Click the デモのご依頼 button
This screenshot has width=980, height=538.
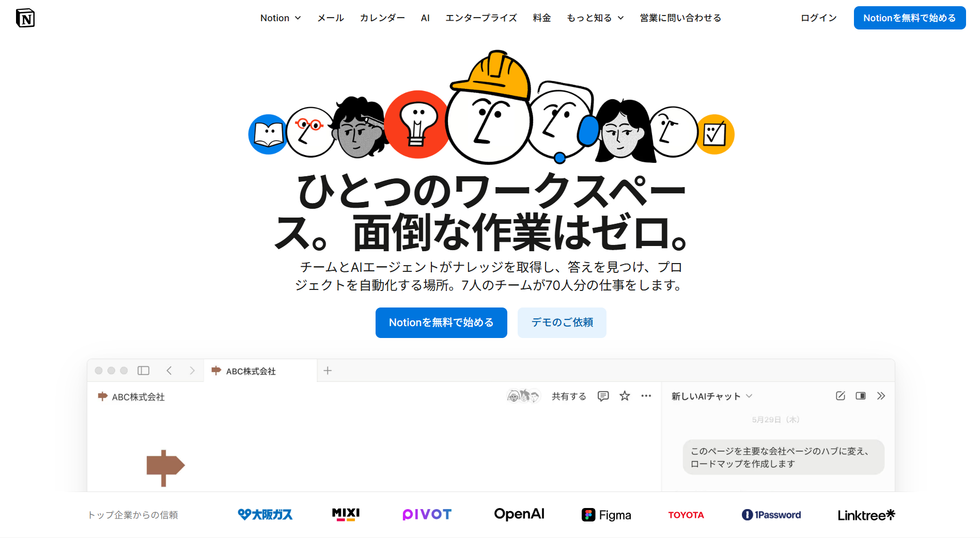tap(562, 322)
